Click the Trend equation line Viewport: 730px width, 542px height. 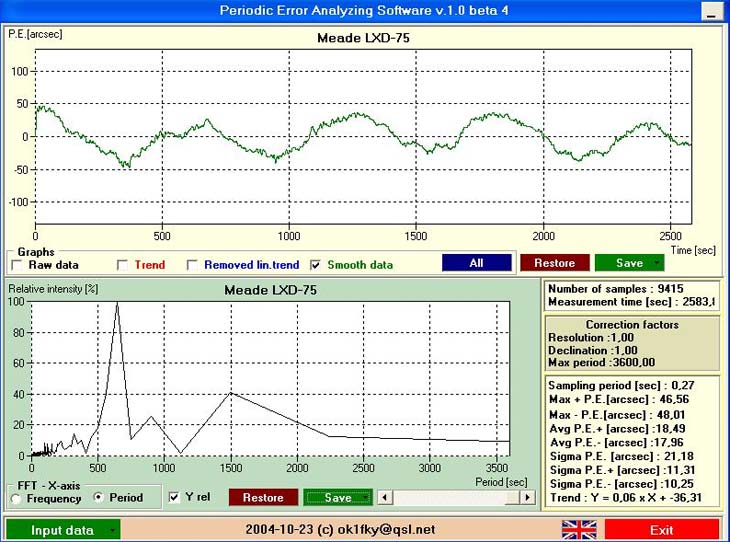tap(626, 498)
